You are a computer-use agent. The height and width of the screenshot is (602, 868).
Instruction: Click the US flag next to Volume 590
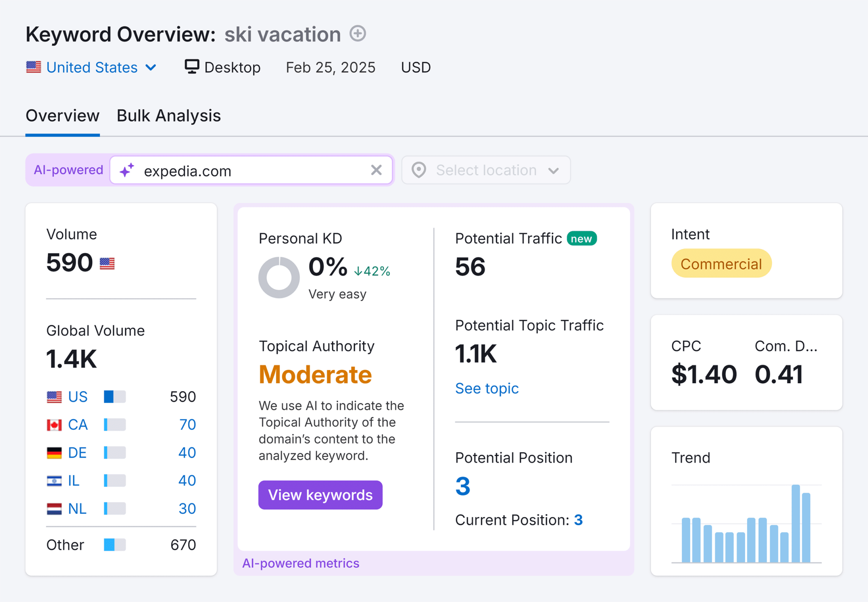(x=107, y=263)
